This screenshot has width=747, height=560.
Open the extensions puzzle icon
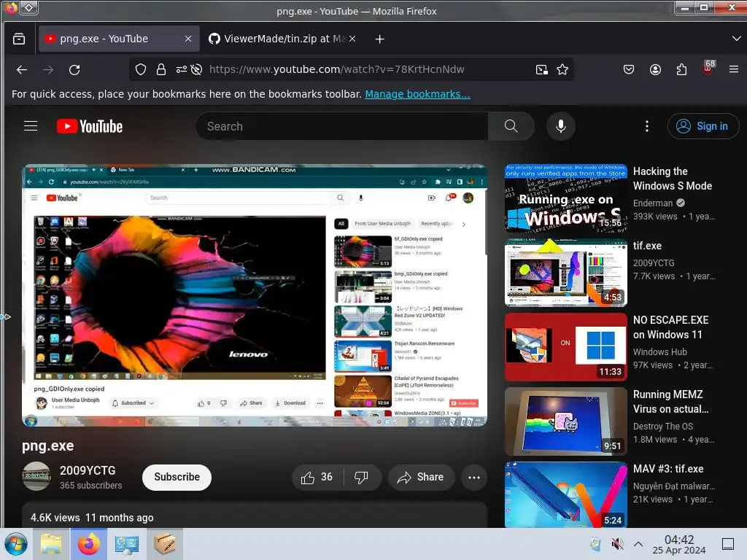click(682, 69)
